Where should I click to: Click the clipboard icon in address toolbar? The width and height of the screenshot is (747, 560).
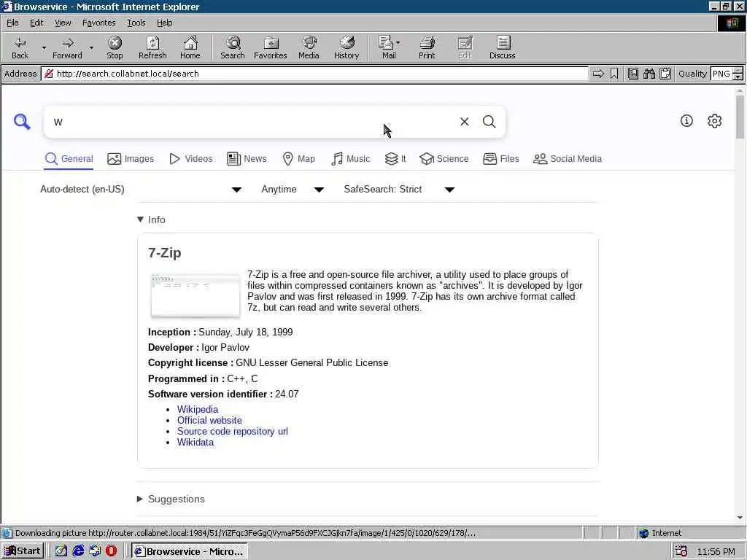click(665, 74)
